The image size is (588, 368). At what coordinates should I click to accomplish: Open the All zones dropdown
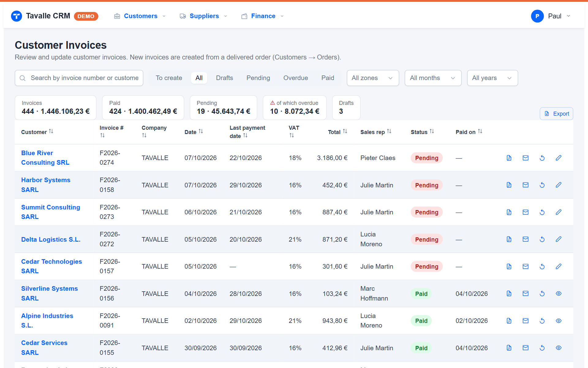point(373,78)
